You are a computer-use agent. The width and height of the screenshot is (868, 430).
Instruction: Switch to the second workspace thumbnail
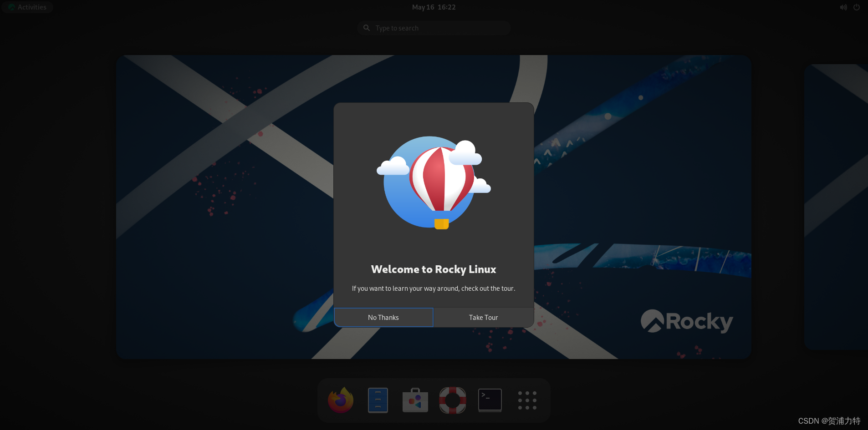point(836,207)
